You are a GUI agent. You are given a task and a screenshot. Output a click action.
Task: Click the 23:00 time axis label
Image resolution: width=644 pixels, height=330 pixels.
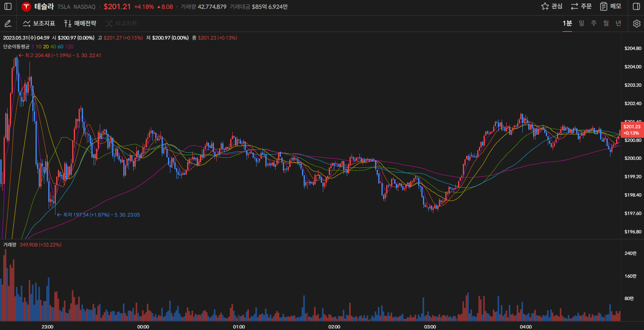click(x=47, y=327)
